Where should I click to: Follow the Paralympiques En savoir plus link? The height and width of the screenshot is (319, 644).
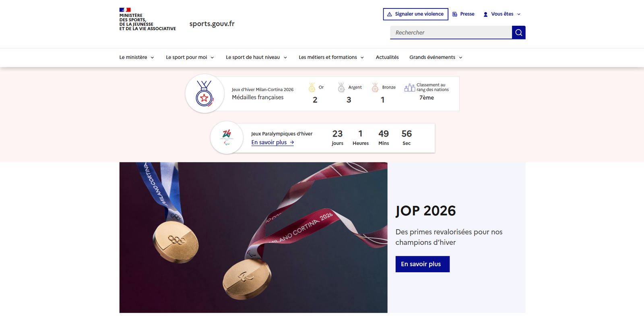point(272,143)
